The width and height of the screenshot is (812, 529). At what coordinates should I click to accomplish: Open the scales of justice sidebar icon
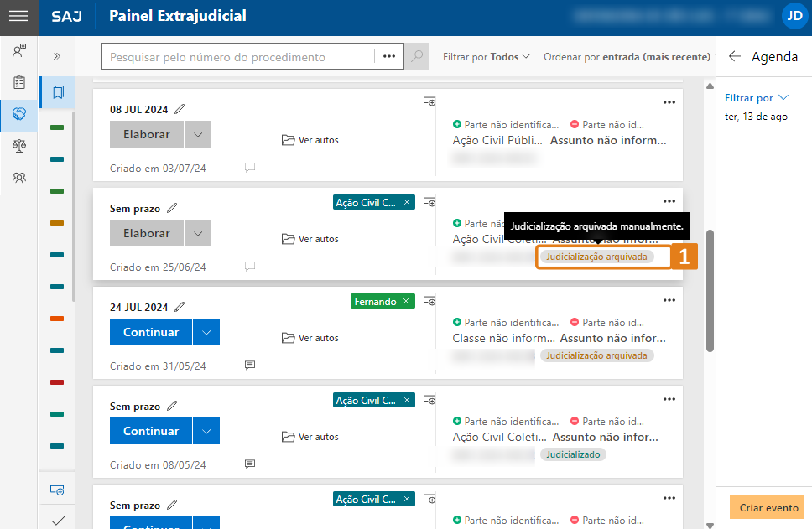[19, 146]
